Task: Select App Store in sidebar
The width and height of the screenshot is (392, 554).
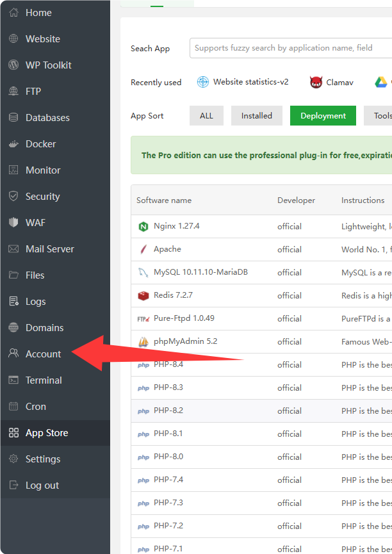Action: pos(55,433)
